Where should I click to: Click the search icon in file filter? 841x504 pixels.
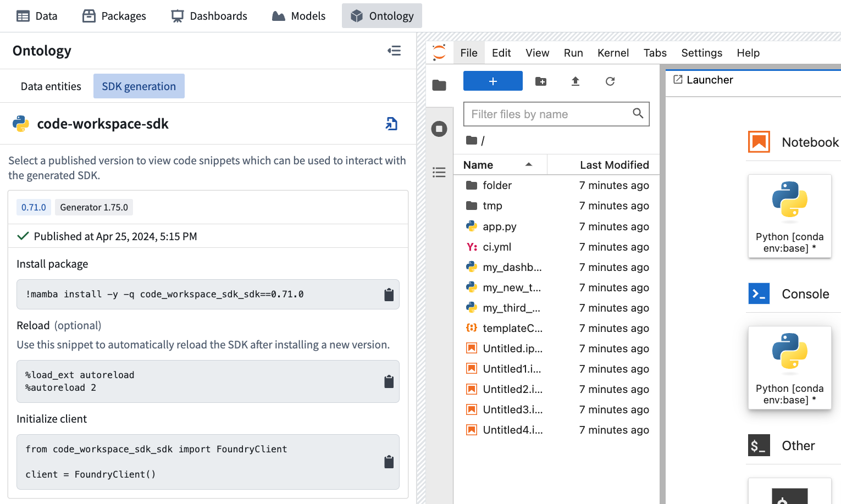638,113
